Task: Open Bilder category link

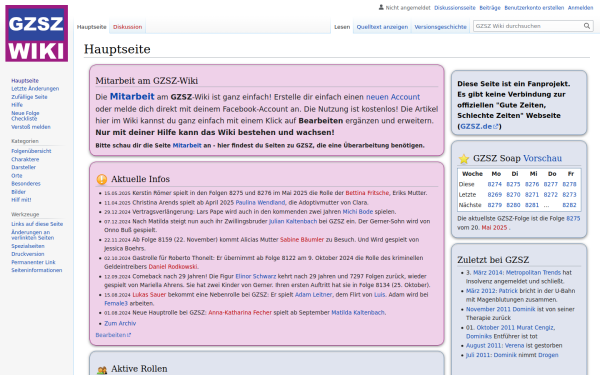Action: click(18, 192)
